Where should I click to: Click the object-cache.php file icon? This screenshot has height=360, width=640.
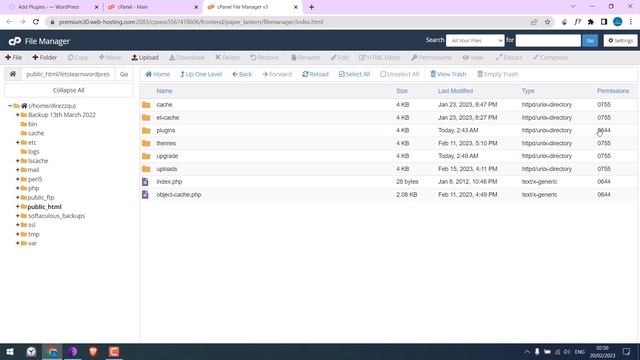145,195
